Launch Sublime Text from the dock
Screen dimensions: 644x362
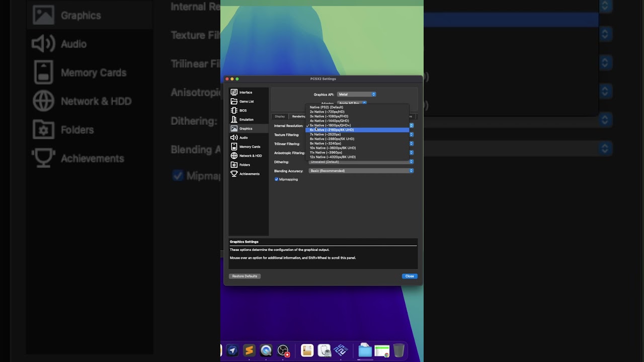249,350
